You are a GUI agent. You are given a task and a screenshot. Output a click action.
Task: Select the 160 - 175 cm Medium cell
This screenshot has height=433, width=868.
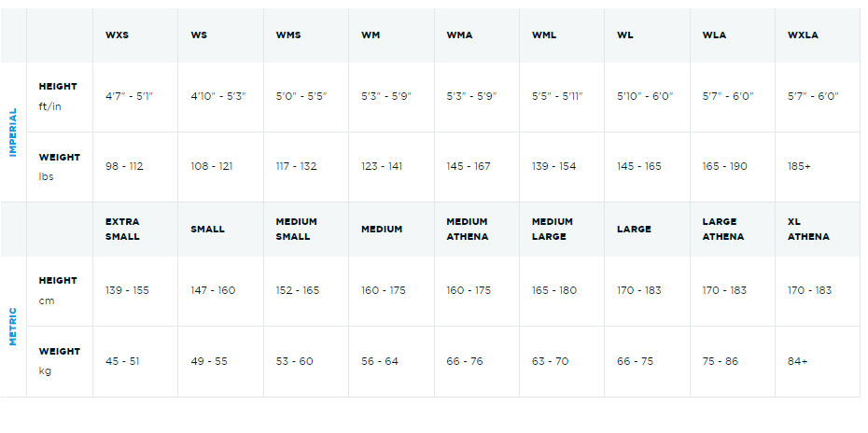(x=385, y=290)
